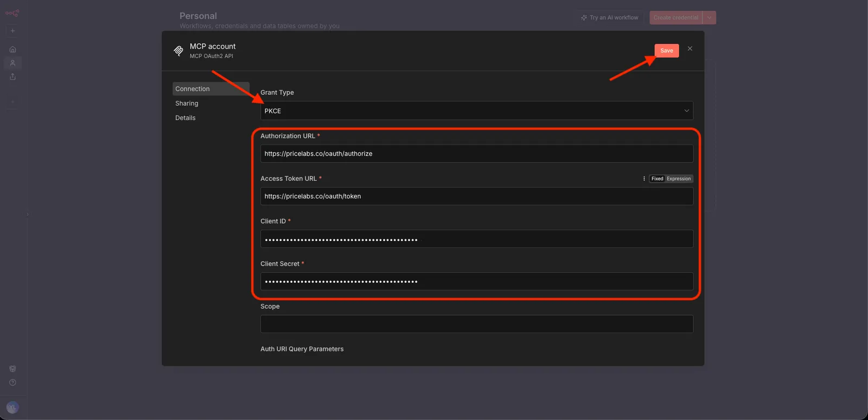Focus the Client ID field
Image resolution: width=868 pixels, height=420 pixels.
pos(477,239)
